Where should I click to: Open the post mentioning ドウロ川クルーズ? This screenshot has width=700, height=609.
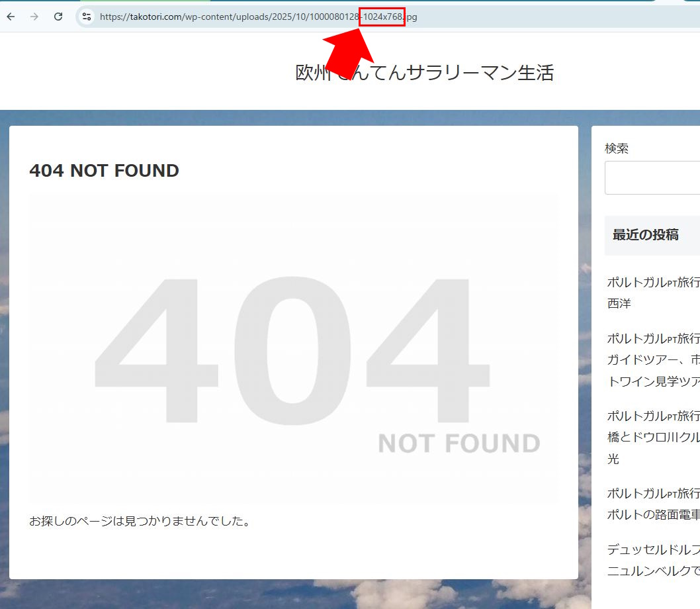(x=652, y=437)
